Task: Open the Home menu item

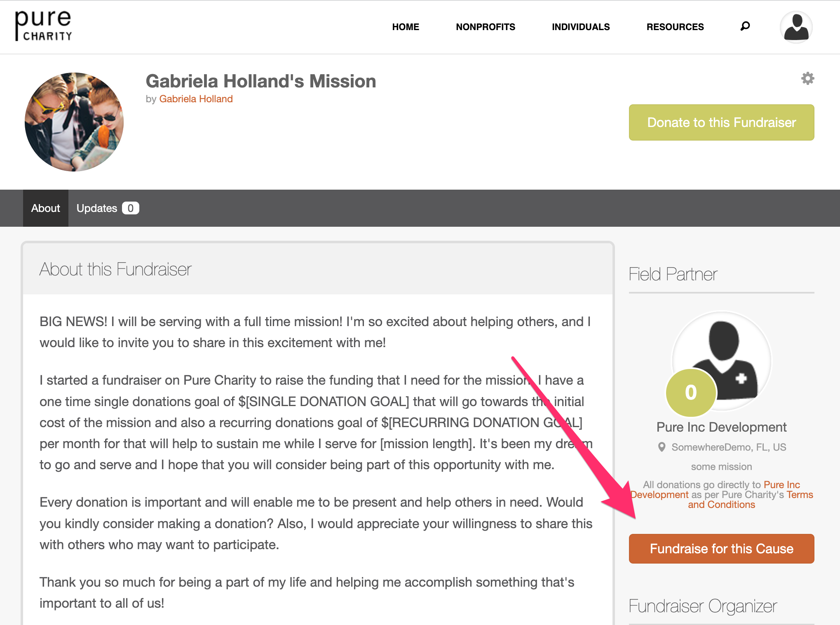Action: [406, 27]
